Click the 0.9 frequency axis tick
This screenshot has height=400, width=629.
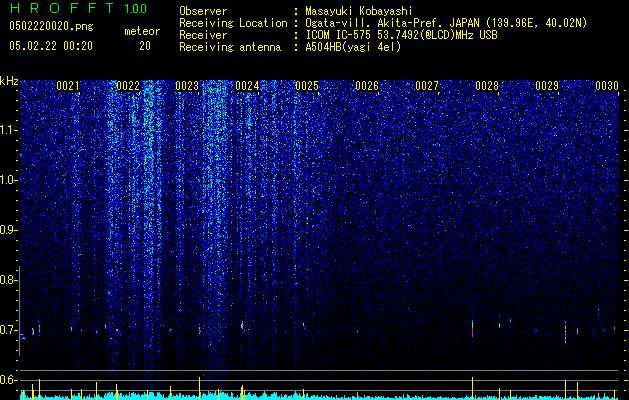8,230
